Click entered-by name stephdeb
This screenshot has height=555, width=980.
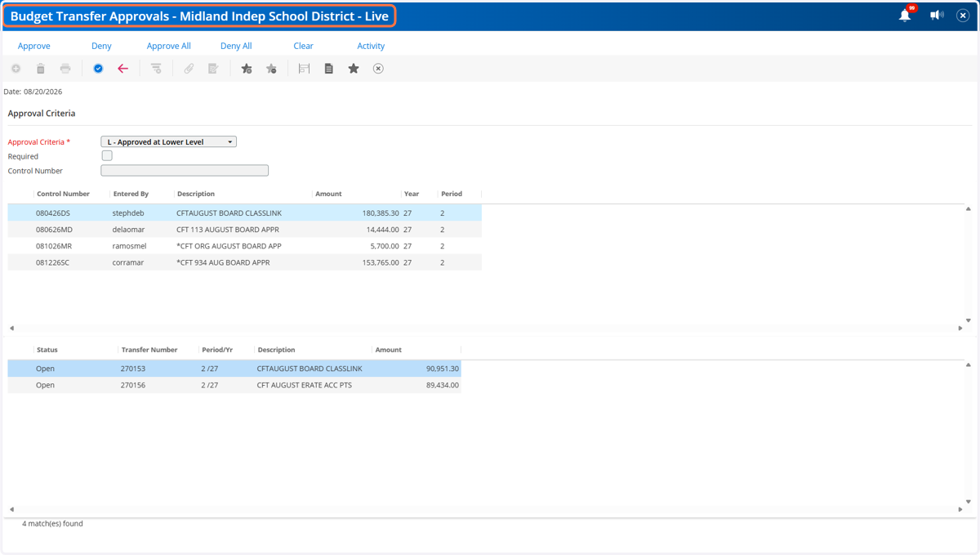click(x=129, y=213)
